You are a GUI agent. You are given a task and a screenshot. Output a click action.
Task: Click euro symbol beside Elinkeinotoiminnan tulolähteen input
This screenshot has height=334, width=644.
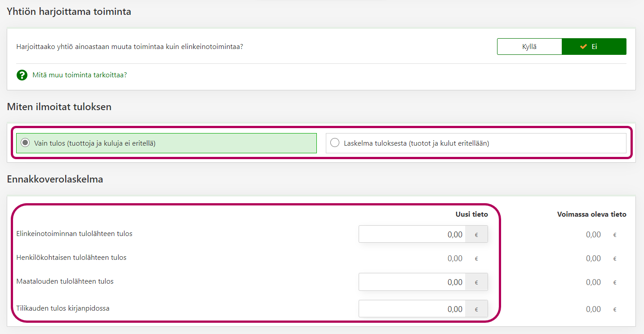476,234
